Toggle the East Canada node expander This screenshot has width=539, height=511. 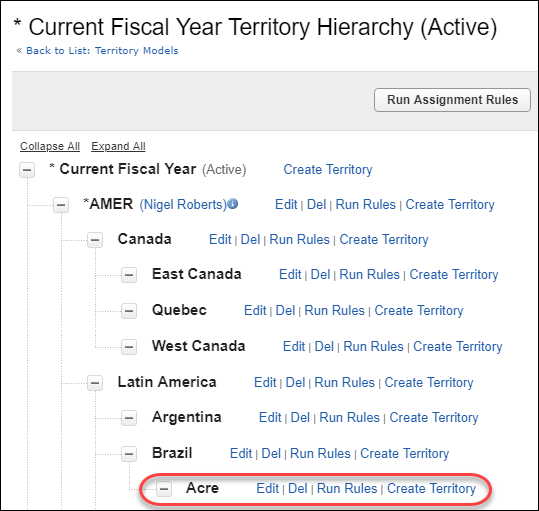tap(129, 275)
